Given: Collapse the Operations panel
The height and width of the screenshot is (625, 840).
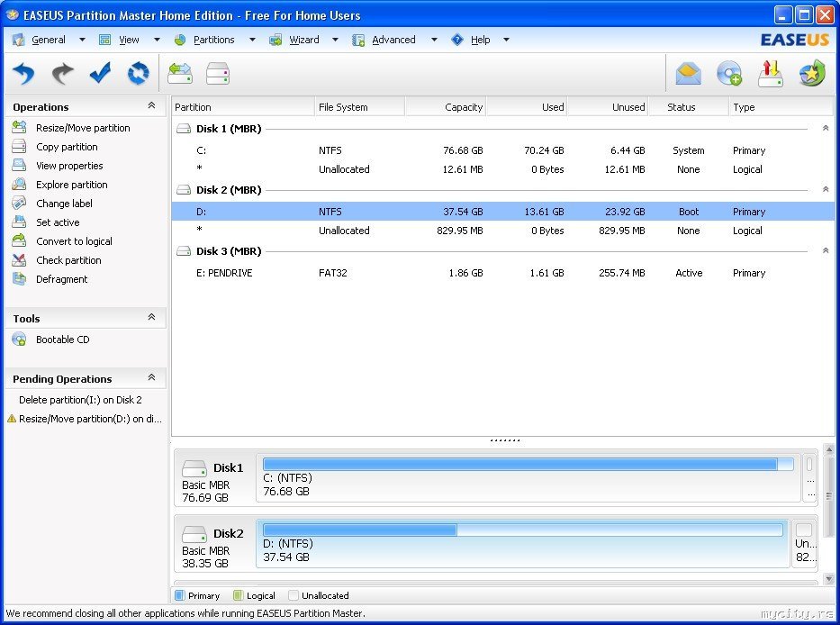Looking at the screenshot, I should (x=151, y=106).
